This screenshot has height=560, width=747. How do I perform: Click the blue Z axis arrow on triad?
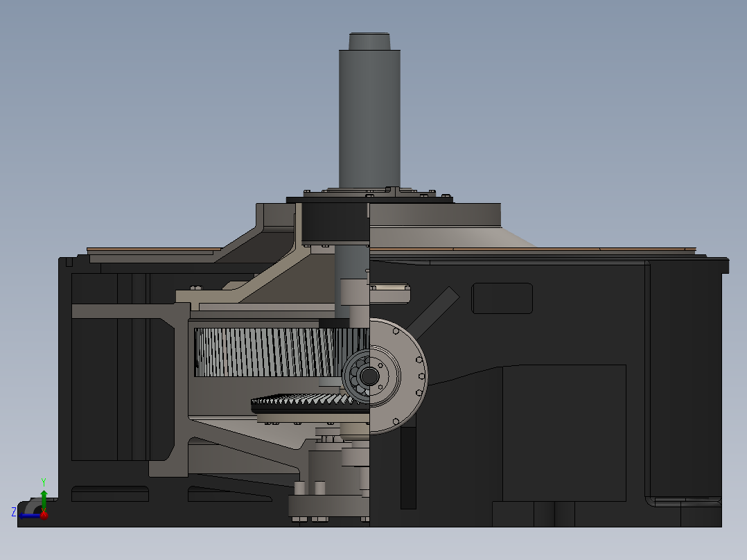[x=28, y=516]
